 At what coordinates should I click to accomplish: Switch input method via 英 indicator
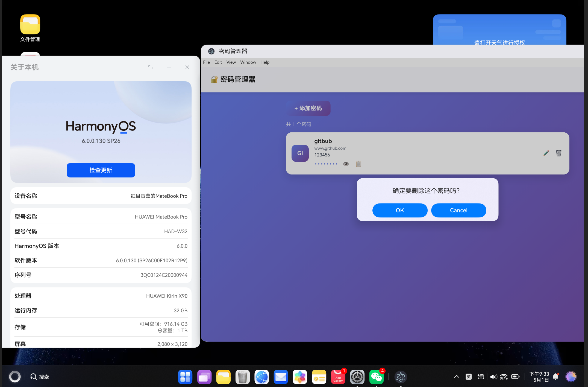click(469, 377)
